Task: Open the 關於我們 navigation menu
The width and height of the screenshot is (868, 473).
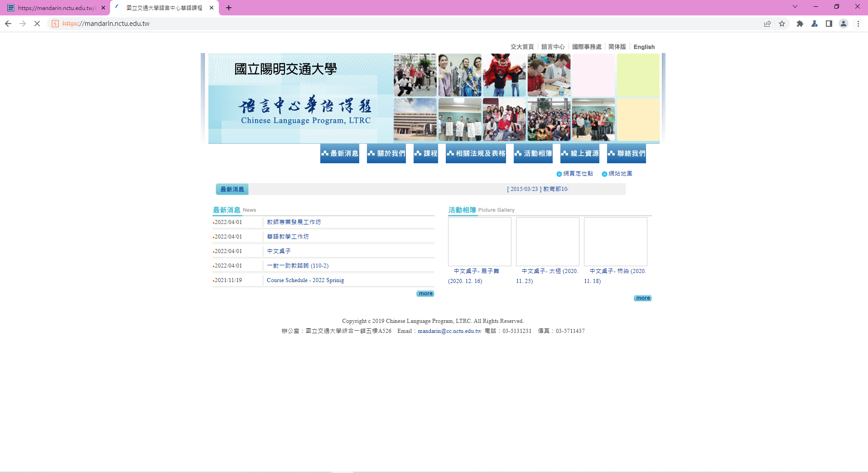Action: [386, 153]
